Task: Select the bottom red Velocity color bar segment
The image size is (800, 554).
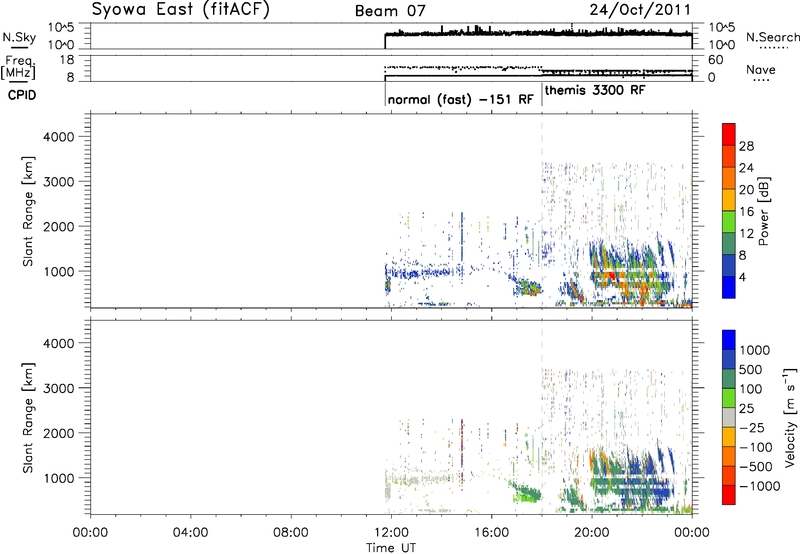Action: click(x=729, y=495)
